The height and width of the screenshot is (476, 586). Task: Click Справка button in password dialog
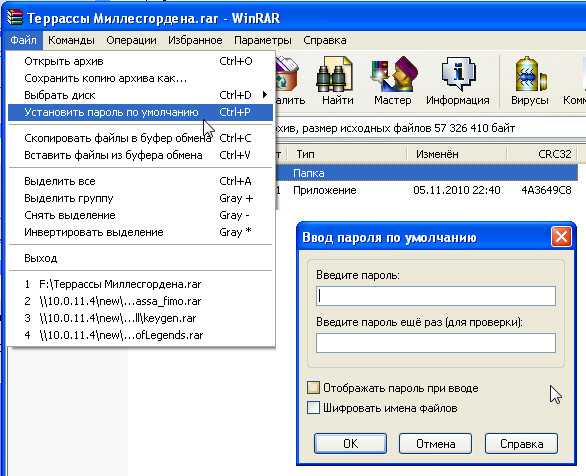(x=521, y=443)
